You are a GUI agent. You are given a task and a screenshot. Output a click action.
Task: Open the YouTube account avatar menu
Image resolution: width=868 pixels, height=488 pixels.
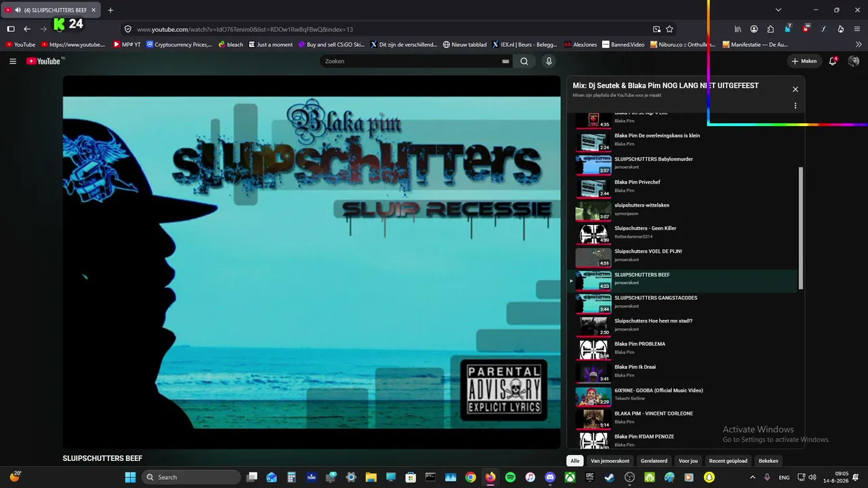(x=854, y=61)
